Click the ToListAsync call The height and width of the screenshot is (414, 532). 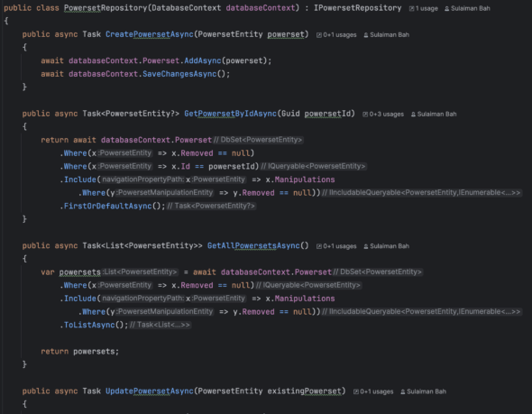[x=89, y=325]
